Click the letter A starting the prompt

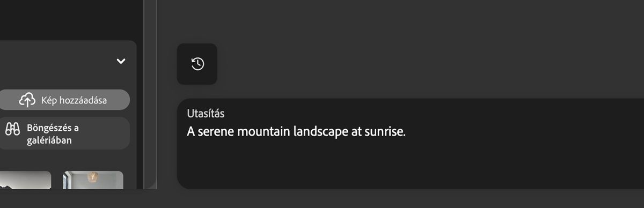191,131
